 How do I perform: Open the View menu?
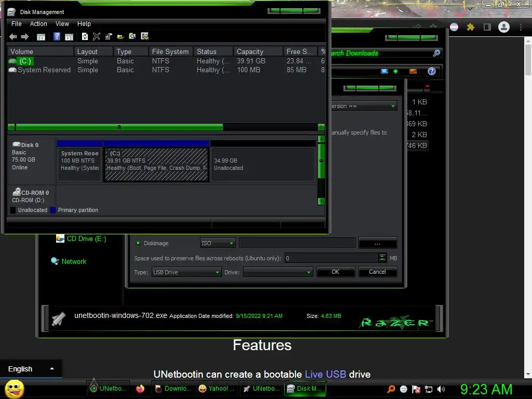point(62,24)
